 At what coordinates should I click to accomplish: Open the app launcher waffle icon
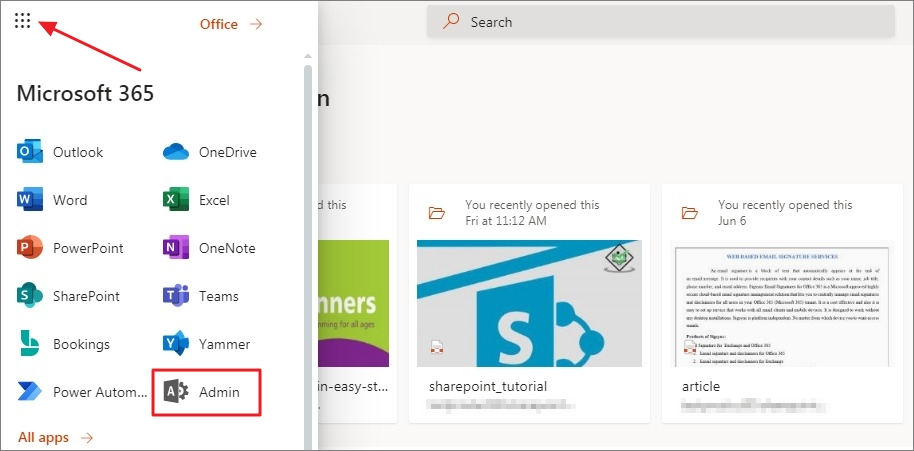coord(22,21)
